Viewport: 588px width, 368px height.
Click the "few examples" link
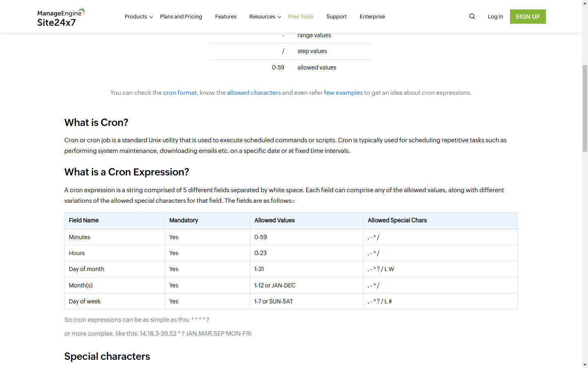(x=343, y=93)
